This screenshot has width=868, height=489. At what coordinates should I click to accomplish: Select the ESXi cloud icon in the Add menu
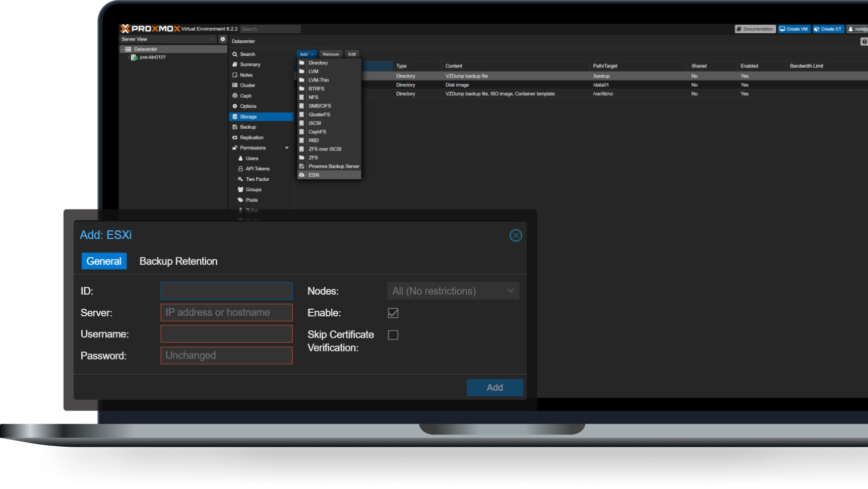click(x=302, y=175)
